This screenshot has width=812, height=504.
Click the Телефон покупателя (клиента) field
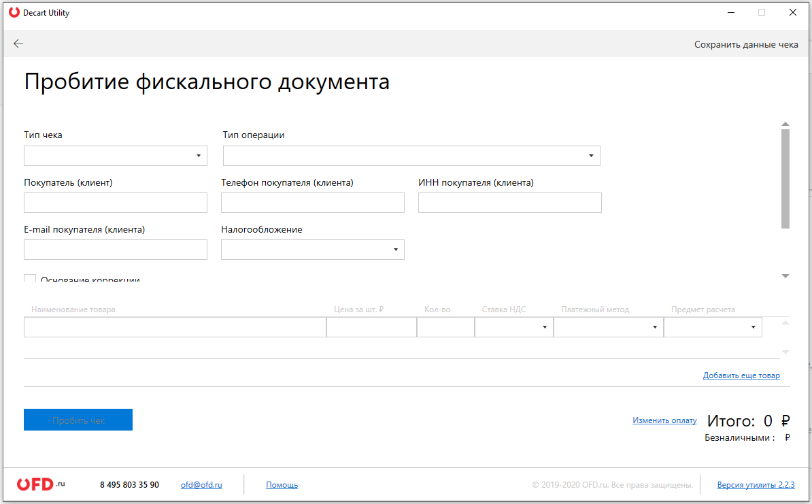[313, 203]
